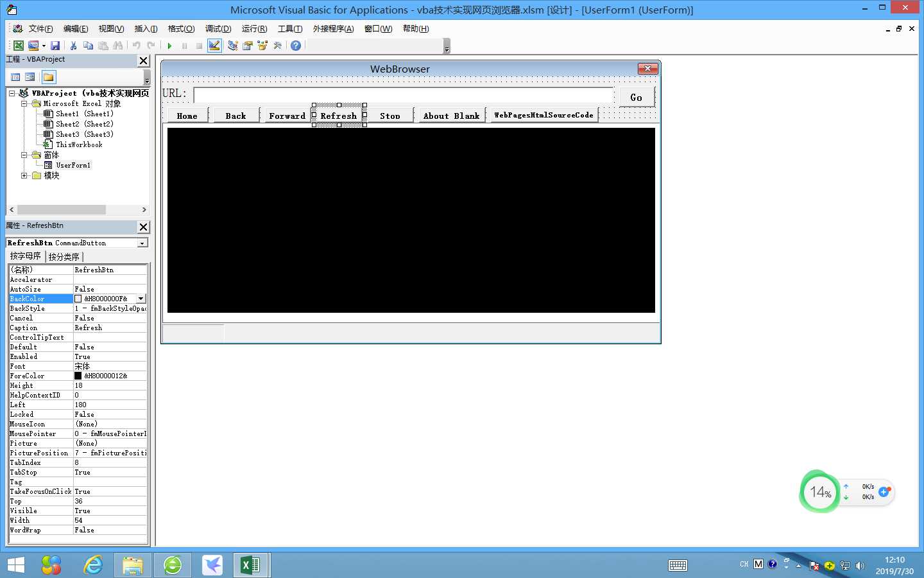The height and width of the screenshot is (578, 924).
Task: Open Internet Explorer from the taskbar
Action: (x=93, y=565)
